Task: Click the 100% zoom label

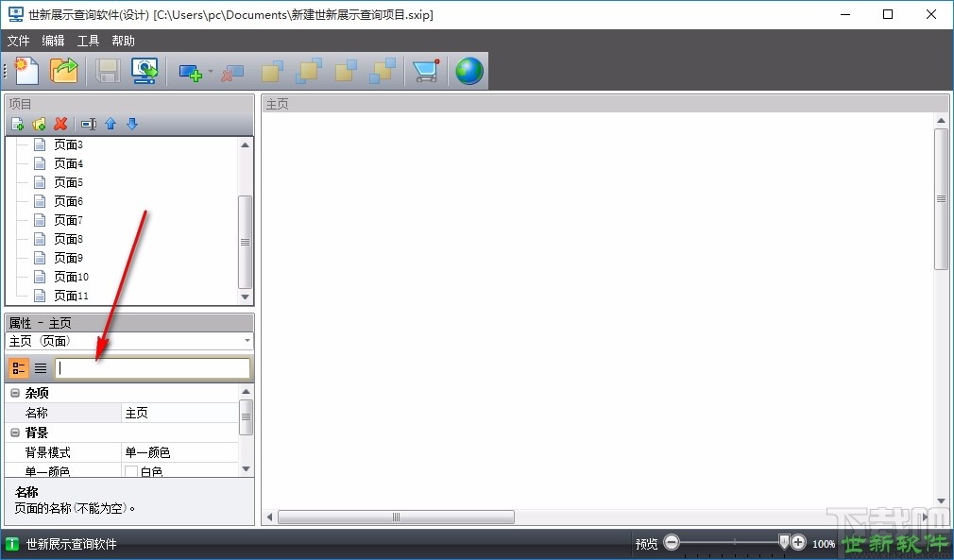Action: click(x=824, y=544)
